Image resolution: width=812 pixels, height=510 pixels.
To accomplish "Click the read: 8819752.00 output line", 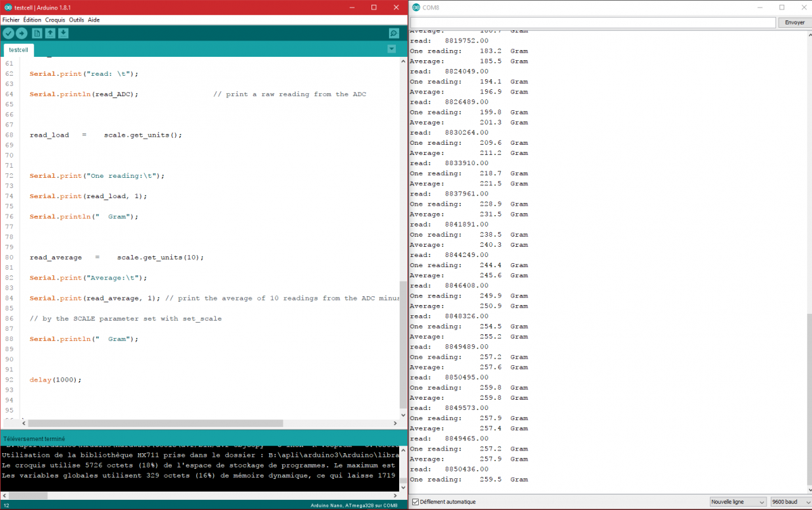I will coord(449,41).
